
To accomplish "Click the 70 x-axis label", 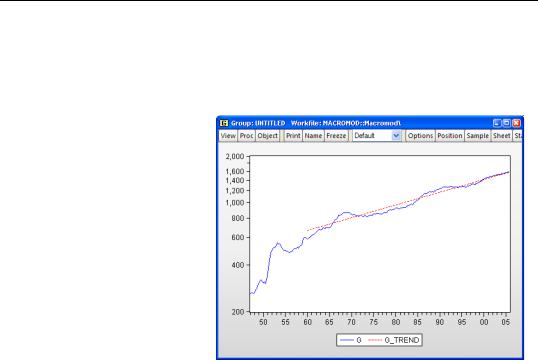I will 351,323.
